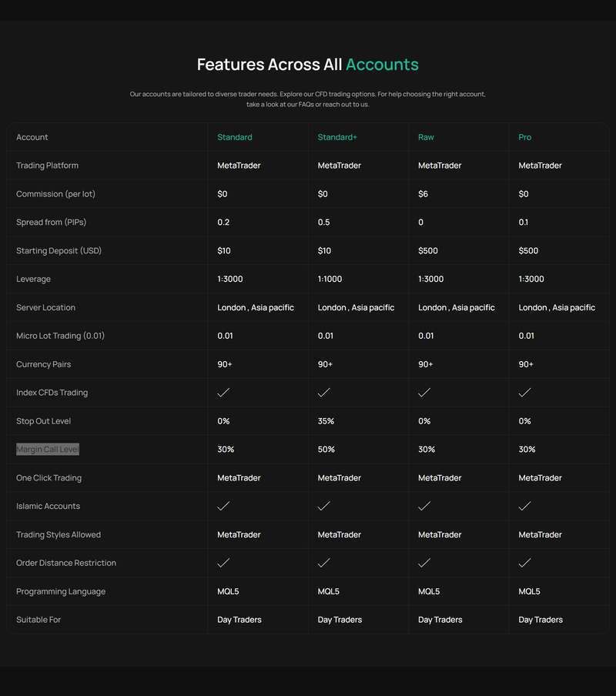
Task: Click the Standard account column header
Action: point(234,137)
